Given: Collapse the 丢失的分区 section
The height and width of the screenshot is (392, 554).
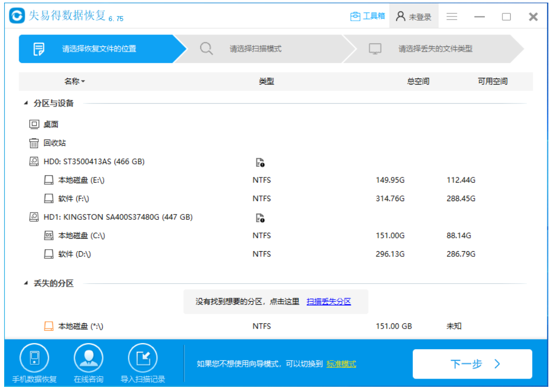Looking at the screenshot, I should point(25,284).
